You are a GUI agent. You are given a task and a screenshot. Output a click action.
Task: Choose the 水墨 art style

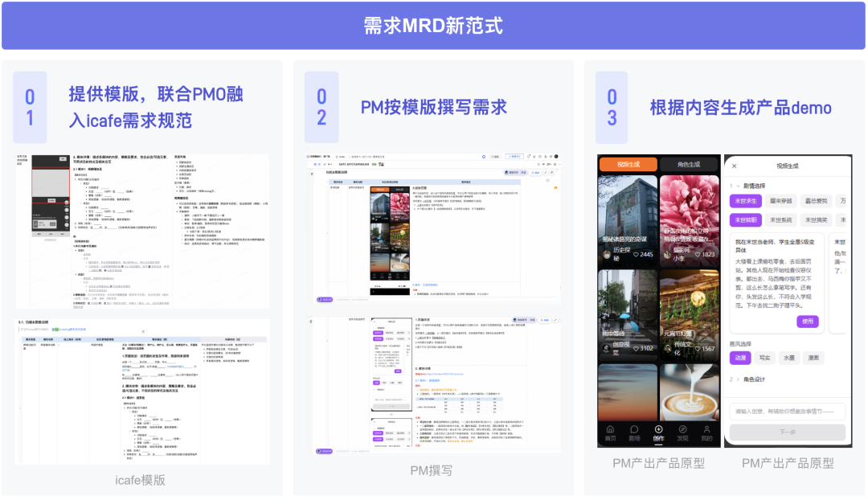789,358
